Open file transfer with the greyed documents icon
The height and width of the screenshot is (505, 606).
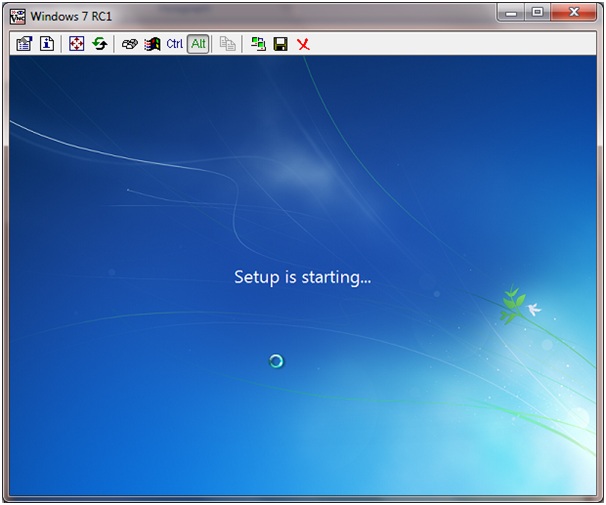(228, 44)
